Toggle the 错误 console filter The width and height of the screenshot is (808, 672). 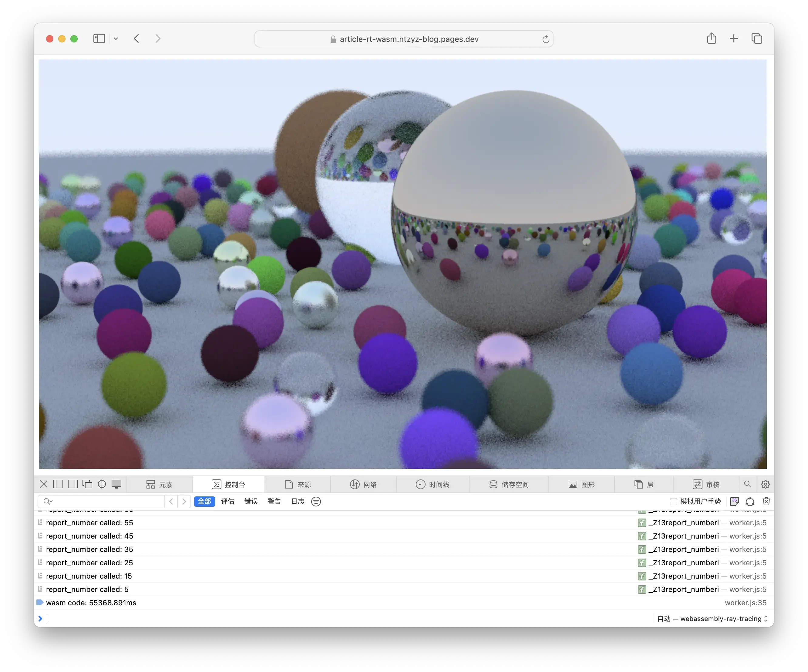pos(251,501)
